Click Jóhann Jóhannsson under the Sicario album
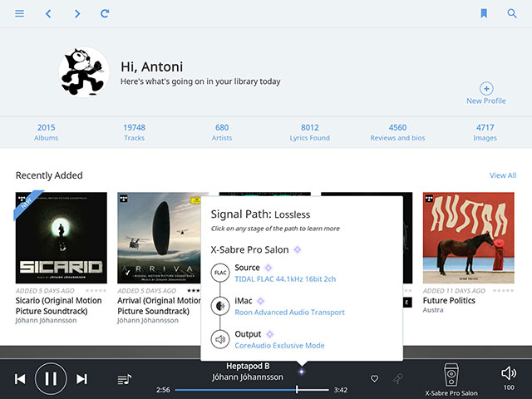Image resolution: width=532 pixels, height=399 pixels. coord(46,320)
